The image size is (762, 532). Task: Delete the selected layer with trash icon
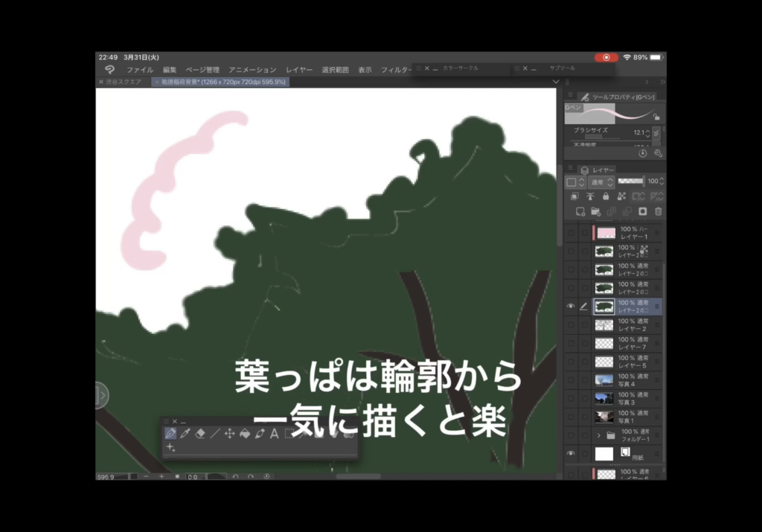(658, 211)
